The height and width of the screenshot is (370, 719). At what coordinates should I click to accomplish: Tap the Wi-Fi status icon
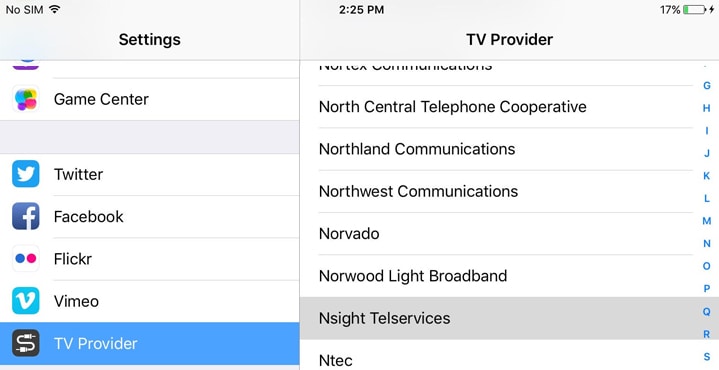[55, 9]
